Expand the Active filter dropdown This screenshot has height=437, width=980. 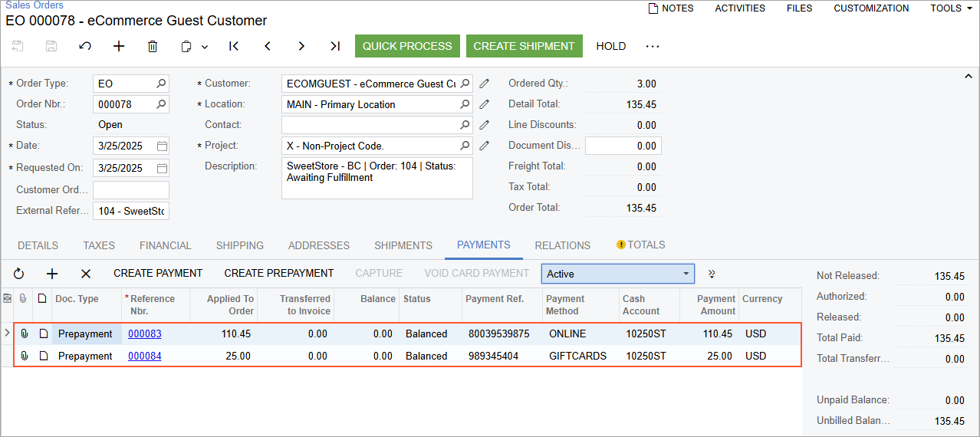685,274
